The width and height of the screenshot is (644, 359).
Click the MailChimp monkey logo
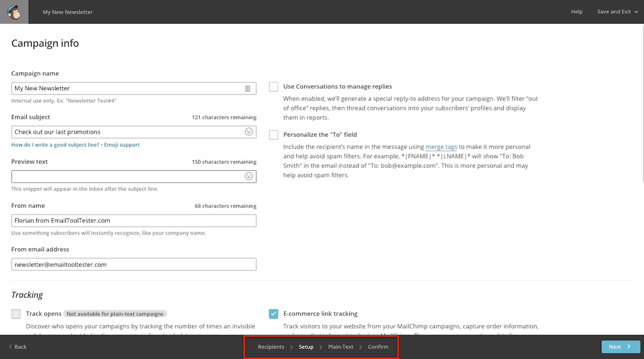point(14,12)
